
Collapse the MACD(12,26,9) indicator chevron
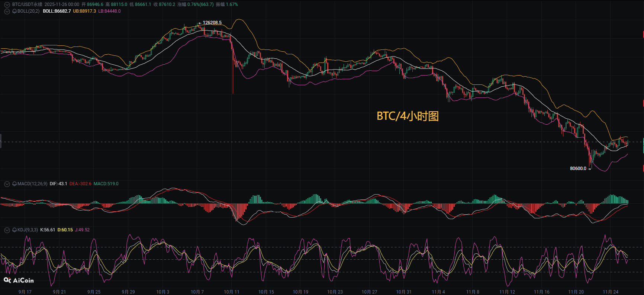[7, 184]
